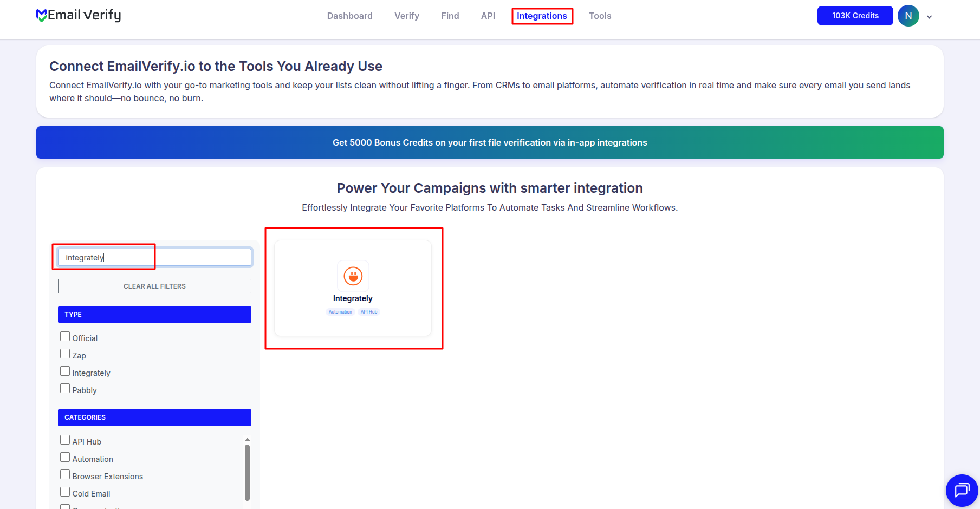Click the TYPE filter header
This screenshot has width=980, height=509.
(x=154, y=315)
